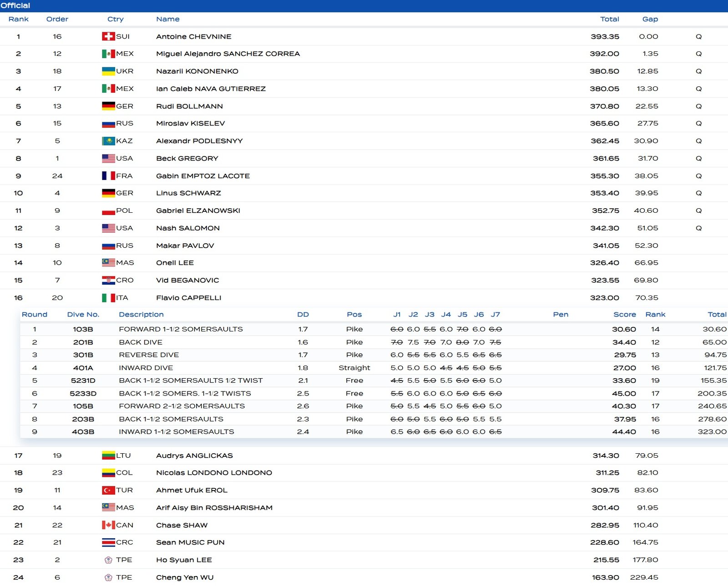
Task: Click the Straight position in round 4
Action: click(x=354, y=368)
